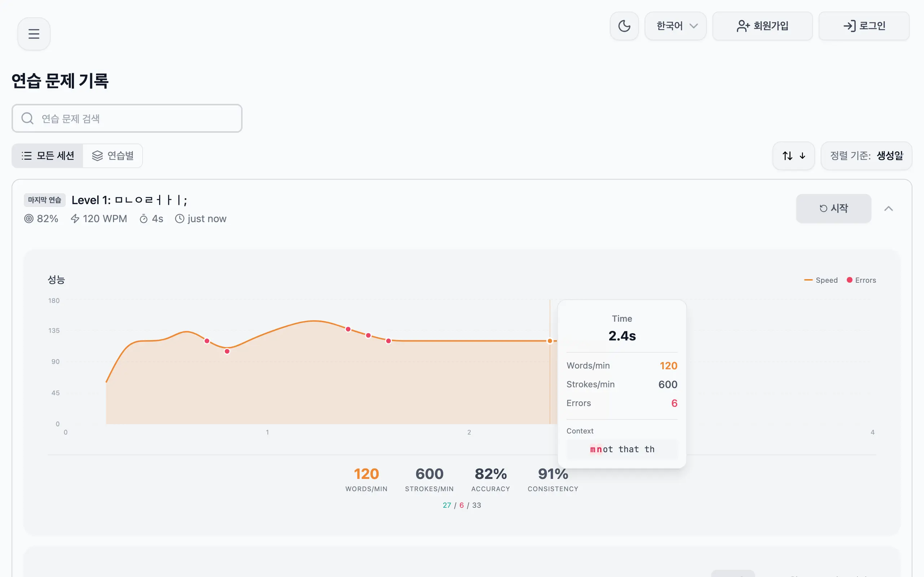Open the hamburger navigation menu

[x=34, y=33]
